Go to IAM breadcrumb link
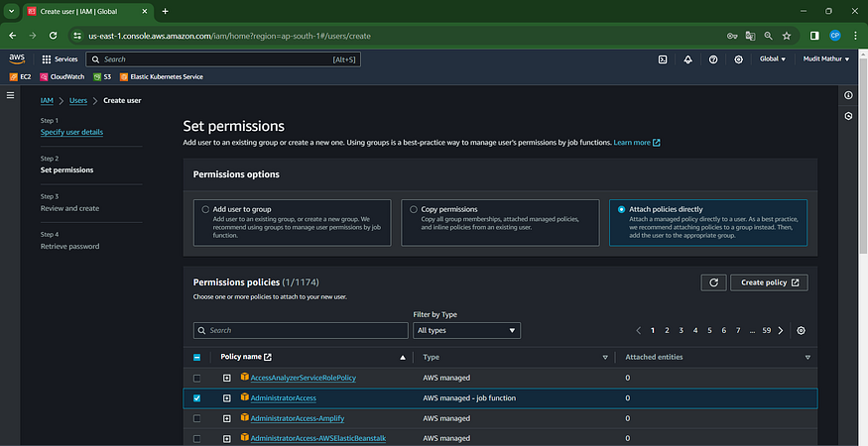The width and height of the screenshot is (868, 446). coord(47,101)
